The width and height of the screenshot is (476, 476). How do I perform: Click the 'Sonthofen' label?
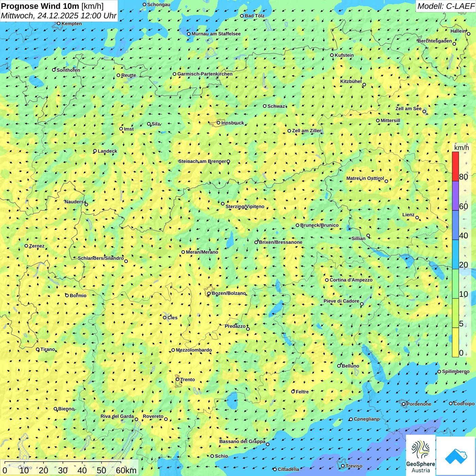coord(68,70)
